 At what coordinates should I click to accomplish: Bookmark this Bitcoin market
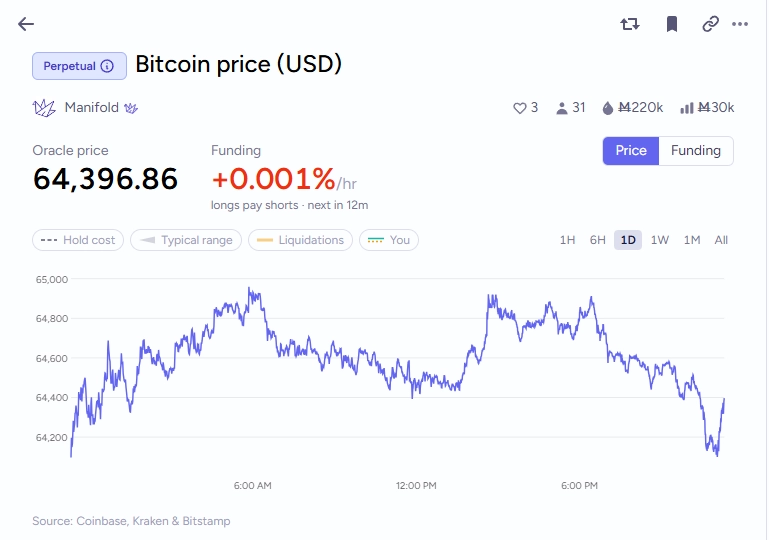click(672, 24)
